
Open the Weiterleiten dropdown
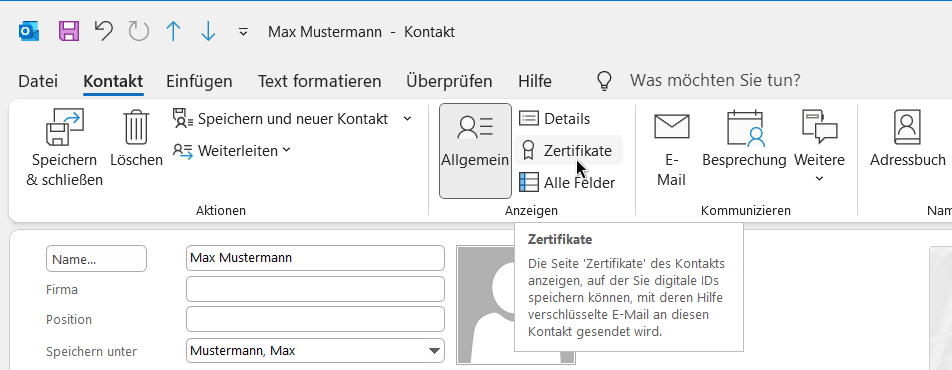point(232,150)
